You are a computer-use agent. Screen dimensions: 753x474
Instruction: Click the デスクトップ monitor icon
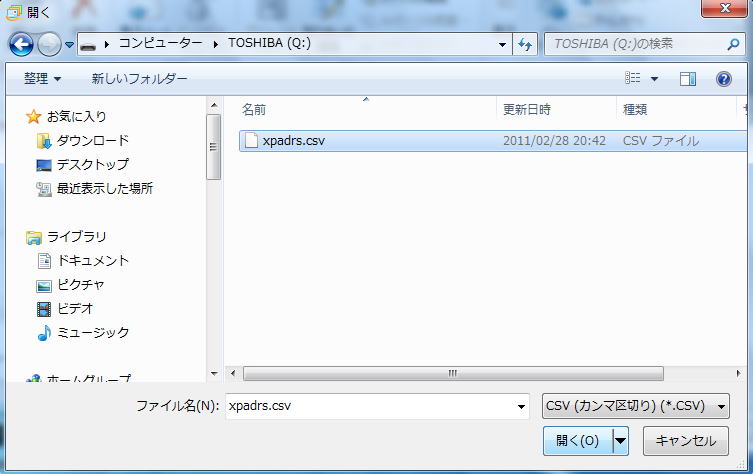[44, 166]
